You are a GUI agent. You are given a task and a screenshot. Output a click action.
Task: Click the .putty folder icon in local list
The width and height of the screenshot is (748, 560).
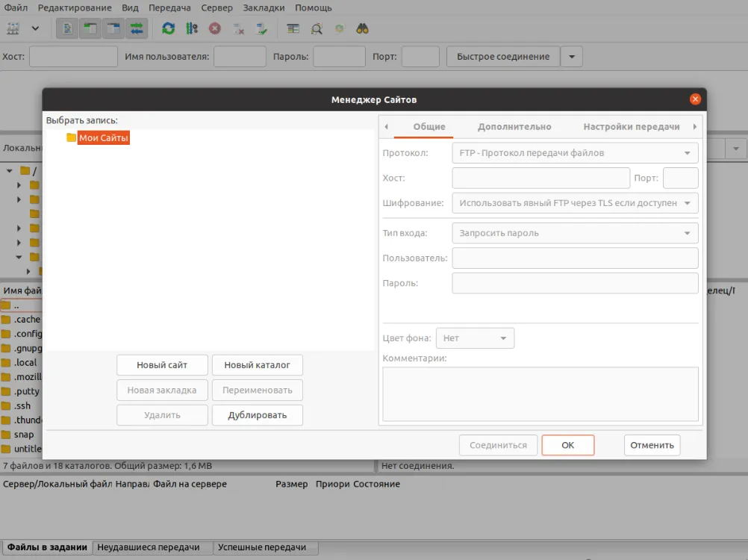6,391
